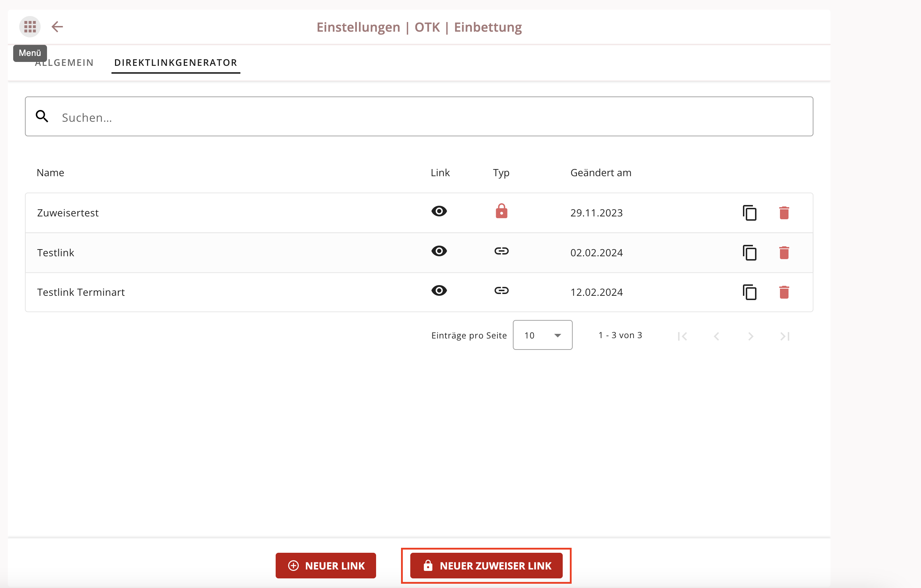
Task: Open the Einträge pro Seite dropdown
Action: tap(542, 335)
